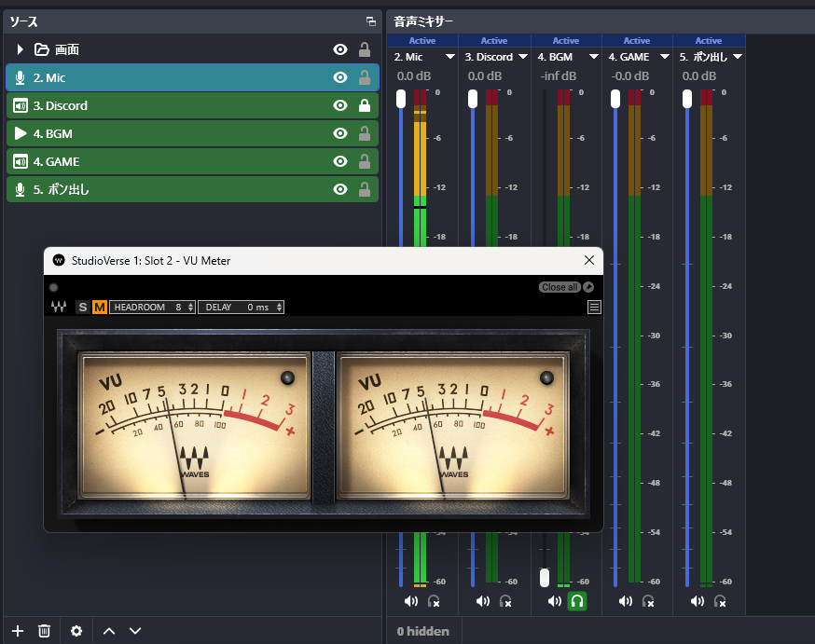Viewport: 815px width, 644px height.
Task: Expand the 画面 folder group
Action: (20, 49)
